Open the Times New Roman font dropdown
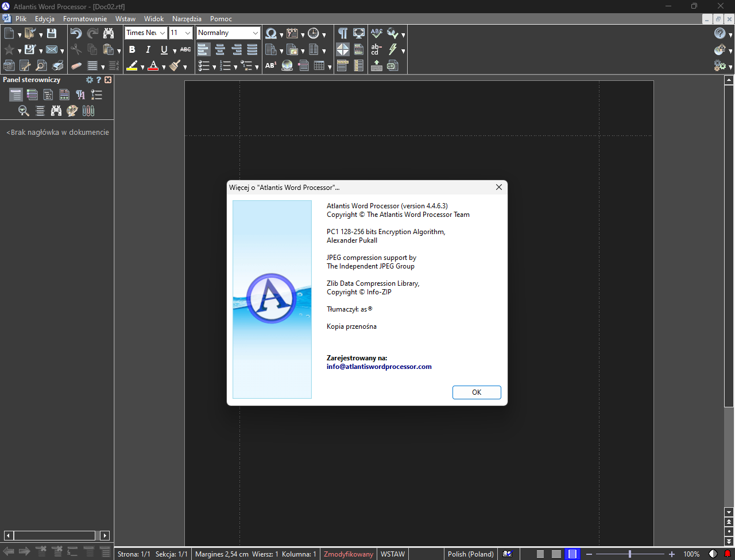735x560 pixels. tap(163, 33)
